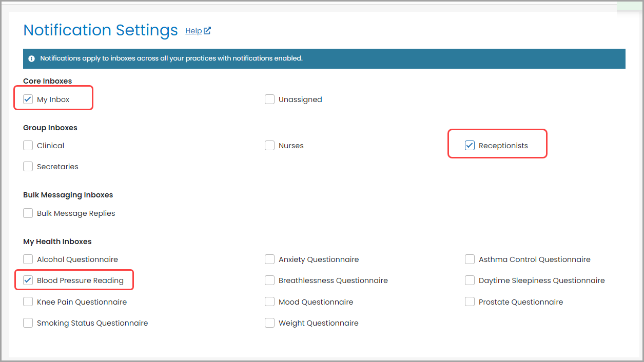The image size is (644, 362).
Task: Toggle the Mood Questionnaire checkbox
Action: point(270,302)
